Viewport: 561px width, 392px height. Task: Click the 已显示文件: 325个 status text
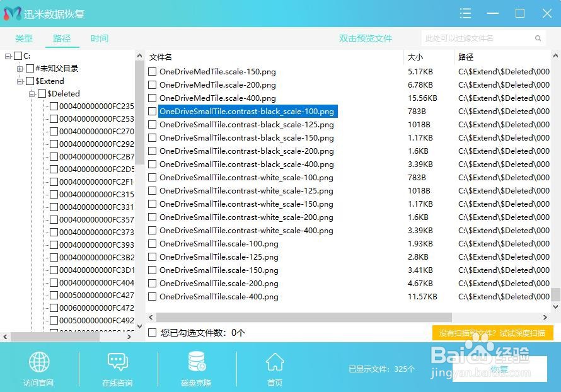(382, 369)
